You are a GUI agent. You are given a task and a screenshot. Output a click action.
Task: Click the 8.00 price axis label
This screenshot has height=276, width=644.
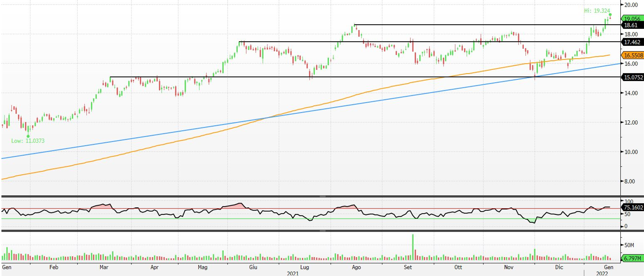(630, 181)
